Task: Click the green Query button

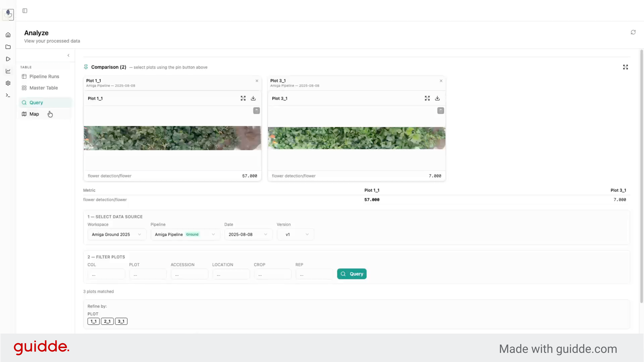Action: [352, 274]
